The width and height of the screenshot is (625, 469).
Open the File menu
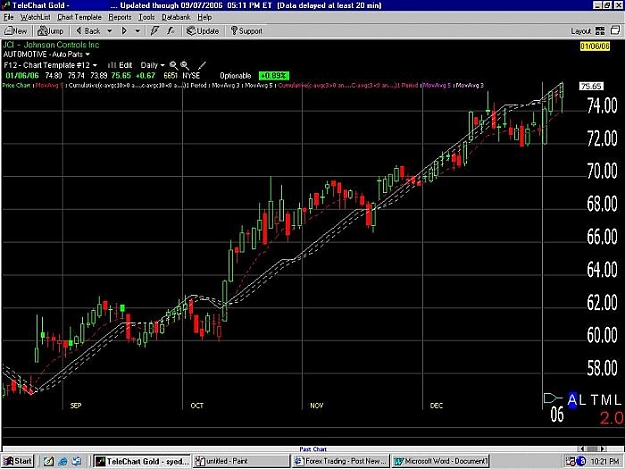point(8,17)
